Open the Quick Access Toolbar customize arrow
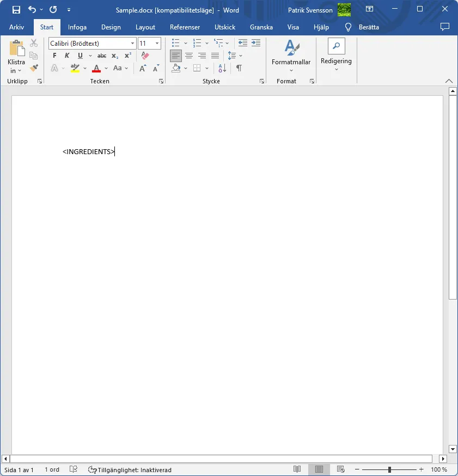This screenshot has width=458, height=476. pos(69,10)
